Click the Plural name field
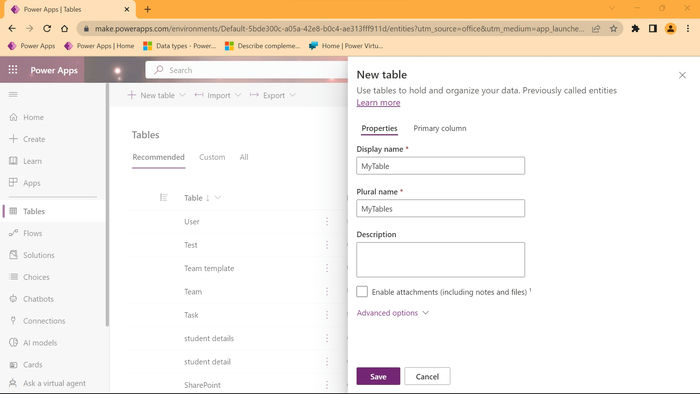Viewport: 700px width, 394px height. (441, 208)
